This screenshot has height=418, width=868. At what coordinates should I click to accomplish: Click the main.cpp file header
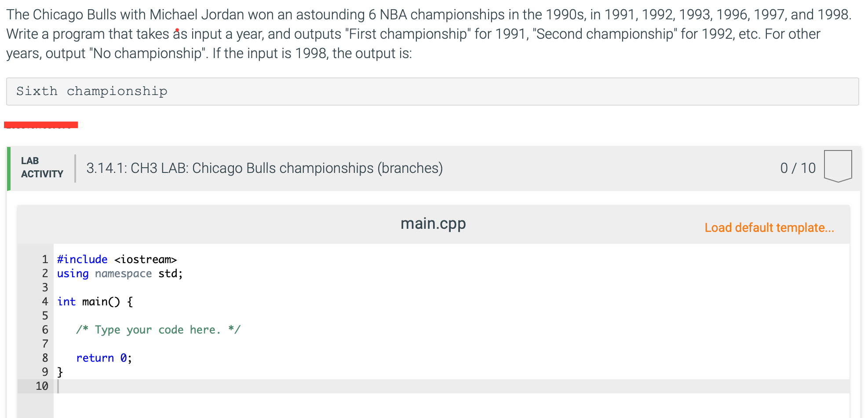pyautogui.click(x=433, y=224)
